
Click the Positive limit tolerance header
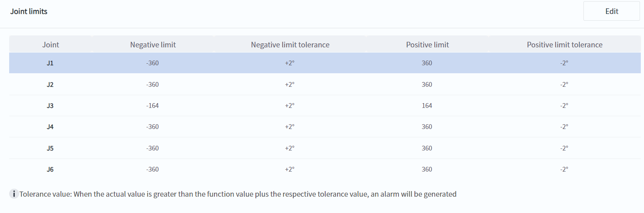click(564, 45)
